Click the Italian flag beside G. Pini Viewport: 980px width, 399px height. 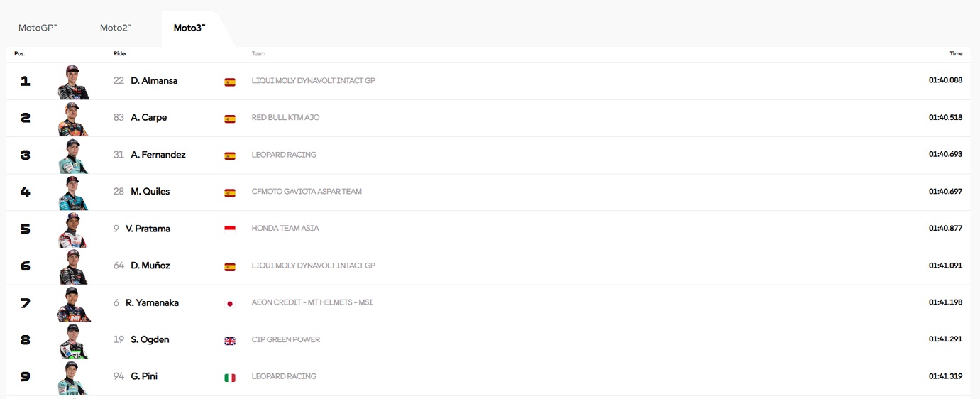(230, 378)
